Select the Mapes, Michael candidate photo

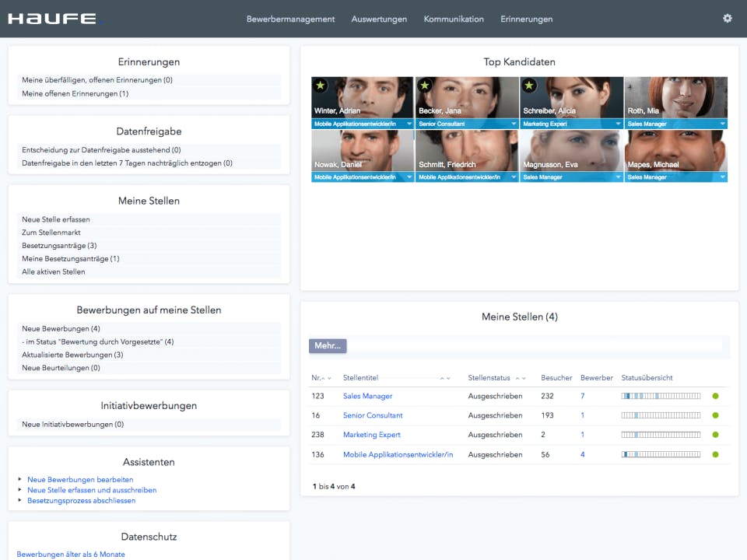click(x=675, y=150)
